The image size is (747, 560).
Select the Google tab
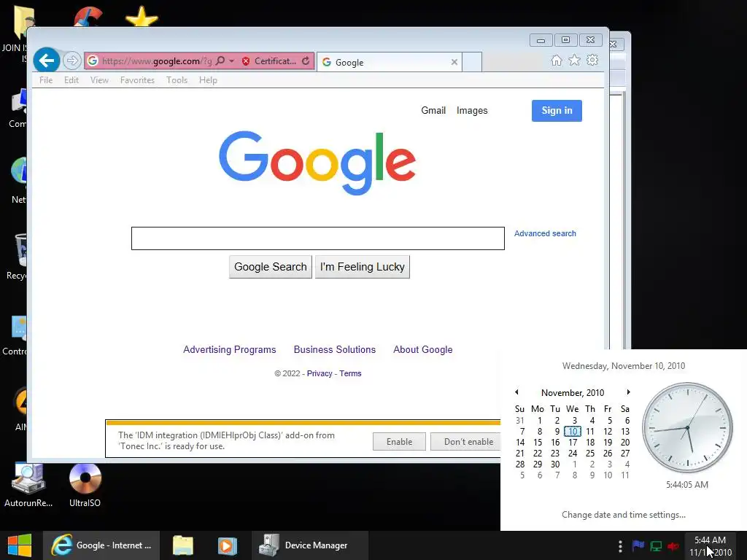pyautogui.click(x=390, y=62)
